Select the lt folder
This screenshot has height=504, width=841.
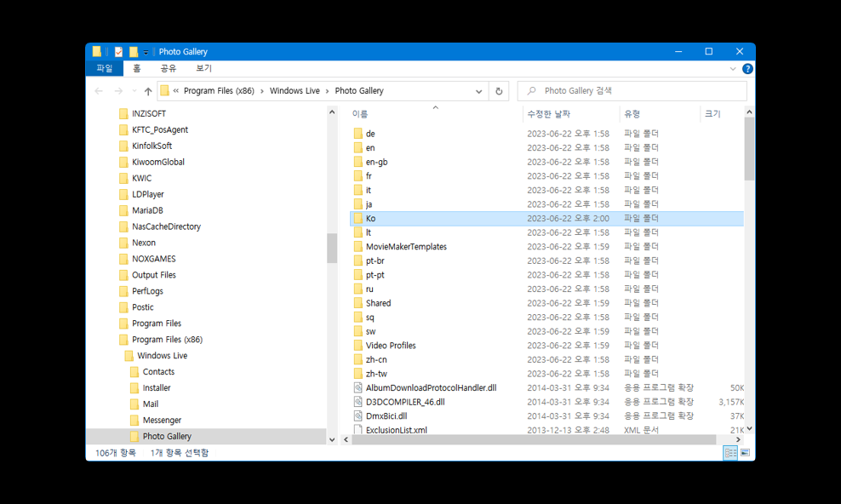click(368, 232)
